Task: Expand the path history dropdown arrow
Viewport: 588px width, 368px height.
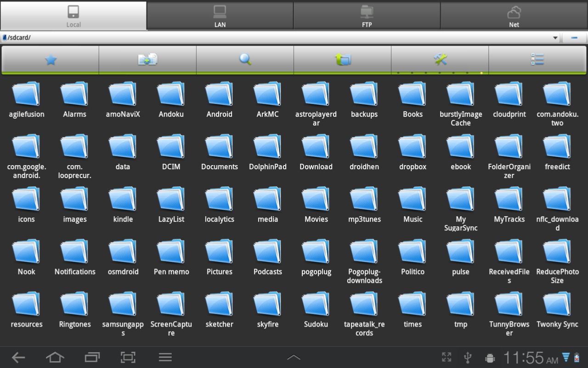Action: tap(555, 38)
